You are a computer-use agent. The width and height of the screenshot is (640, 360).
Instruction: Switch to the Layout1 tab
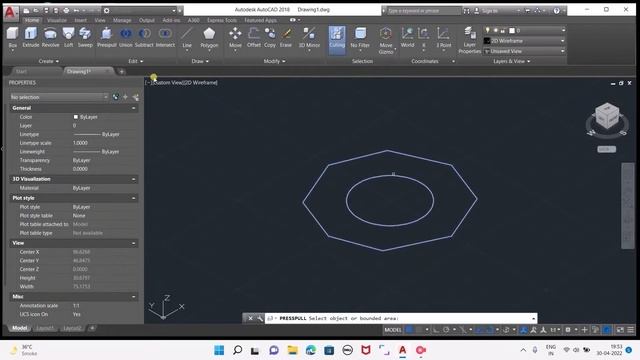pos(45,328)
